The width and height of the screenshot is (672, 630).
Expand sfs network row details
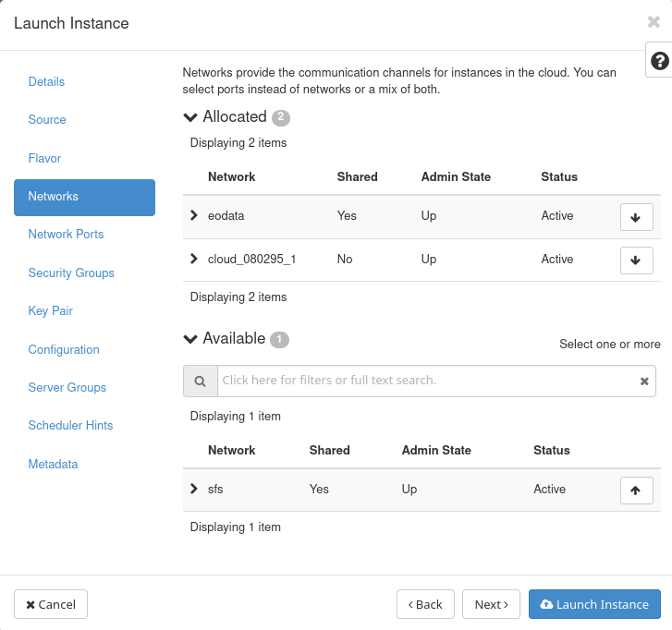pyautogui.click(x=194, y=489)
